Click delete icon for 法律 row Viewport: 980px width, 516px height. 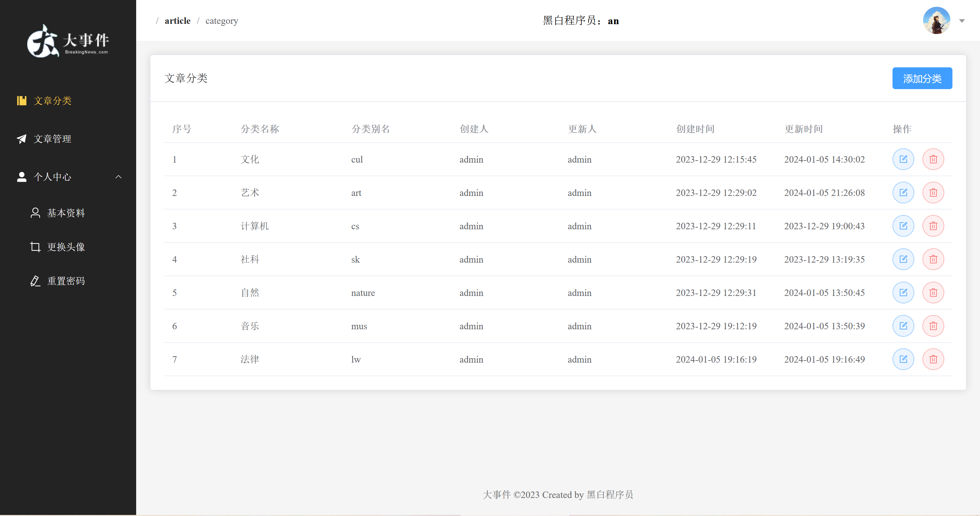(x=933, y=359)
